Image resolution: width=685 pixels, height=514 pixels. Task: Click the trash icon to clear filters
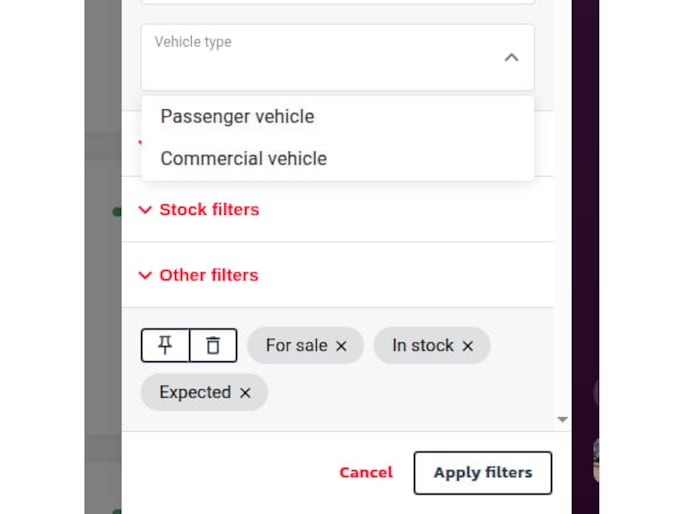(x=213, y=345)
